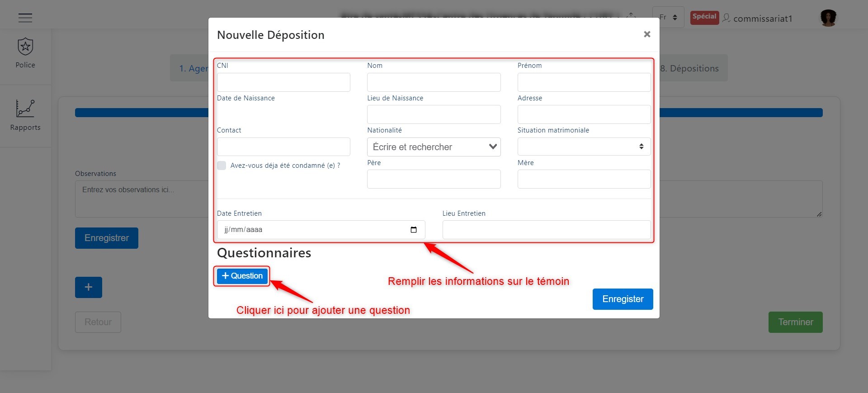
Task: Focus the Prénom input field
Action: click(x=584, y=82)
